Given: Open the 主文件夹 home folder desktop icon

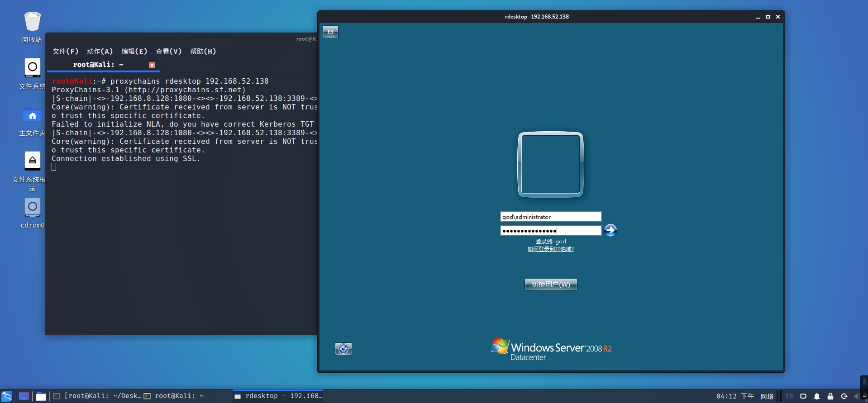Looking at the screenshot, I should (32, 115).
